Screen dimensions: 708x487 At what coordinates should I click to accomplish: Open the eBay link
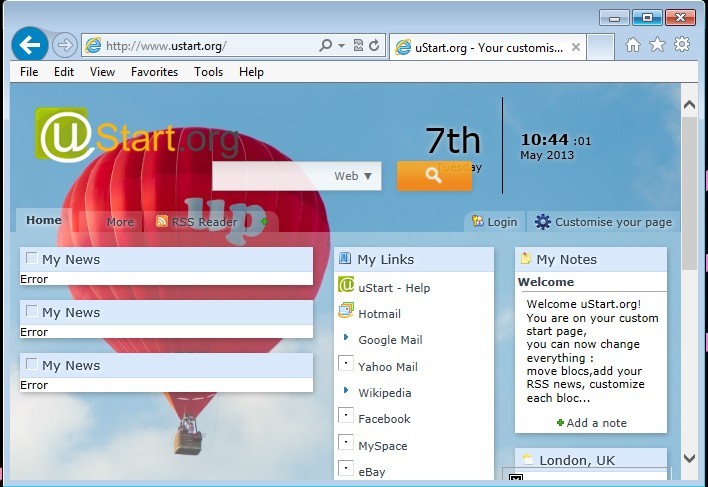(372, 472)
